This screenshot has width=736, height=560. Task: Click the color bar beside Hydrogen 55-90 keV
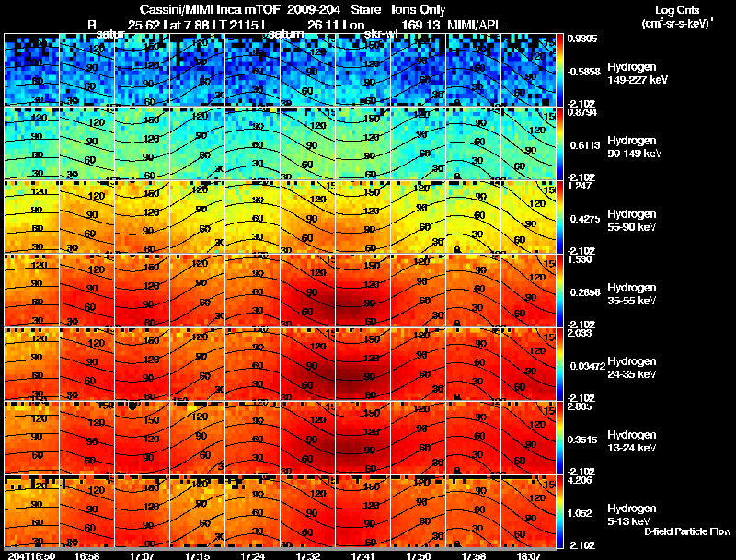[560, 217]
